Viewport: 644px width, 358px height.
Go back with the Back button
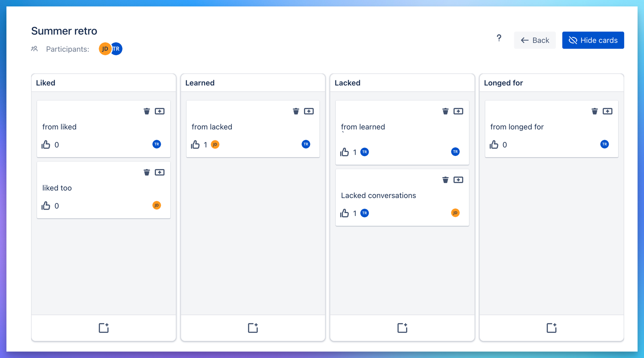(x=535, y=40)
